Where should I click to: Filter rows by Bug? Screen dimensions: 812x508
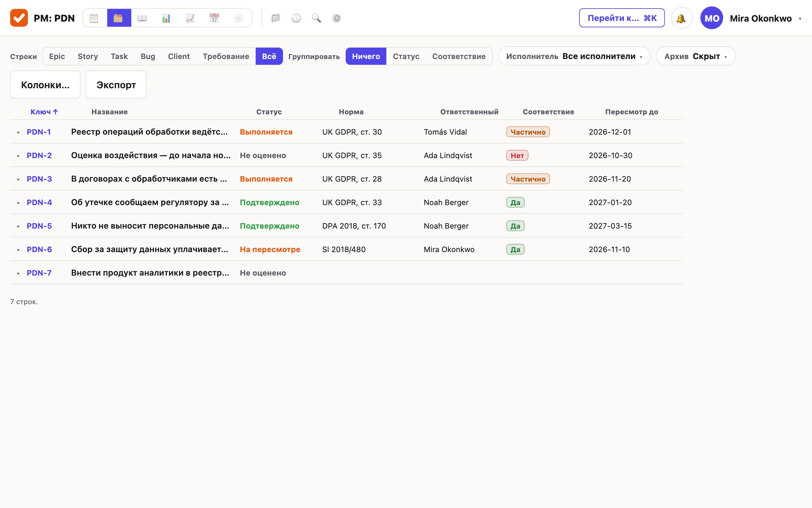pyautogui.click(x=147, y=56)
